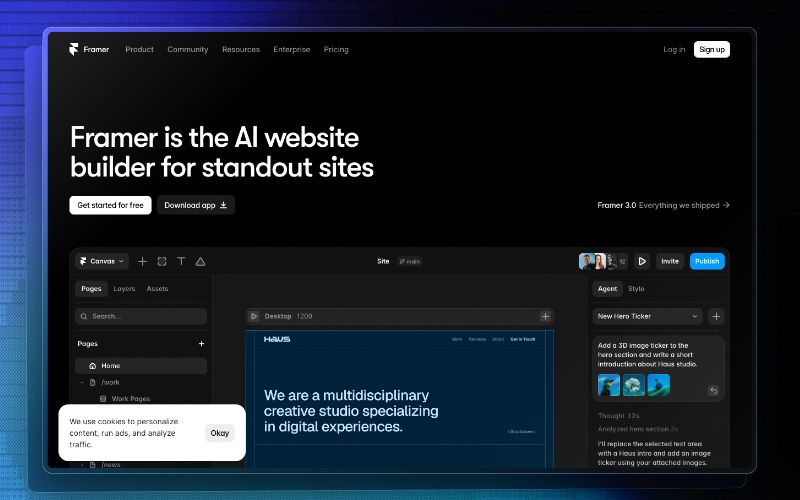Click the first attached image thumbnail
The image size is (800, 500).
click(609, 385)
